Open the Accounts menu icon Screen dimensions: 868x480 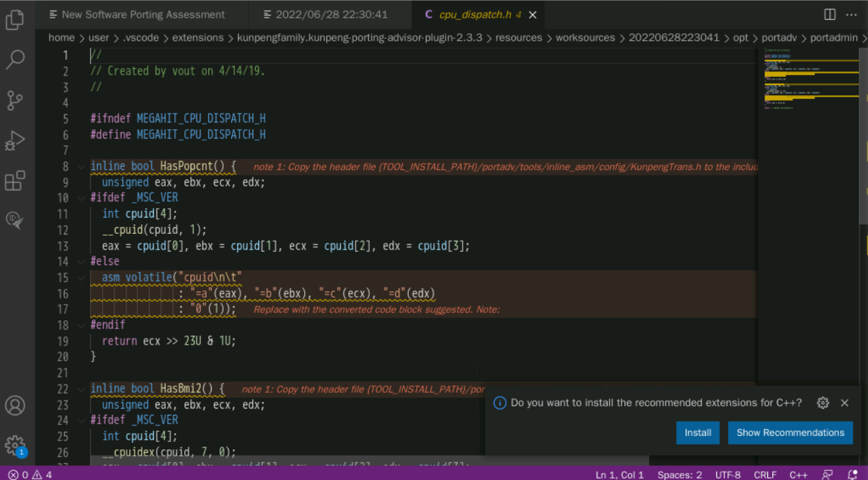click(15, 406)
